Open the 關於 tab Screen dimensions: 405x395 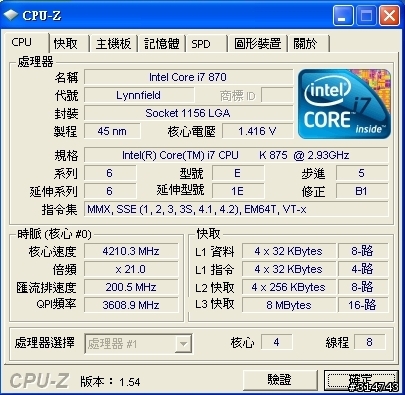pyautogui.click(x=309, y=44)
